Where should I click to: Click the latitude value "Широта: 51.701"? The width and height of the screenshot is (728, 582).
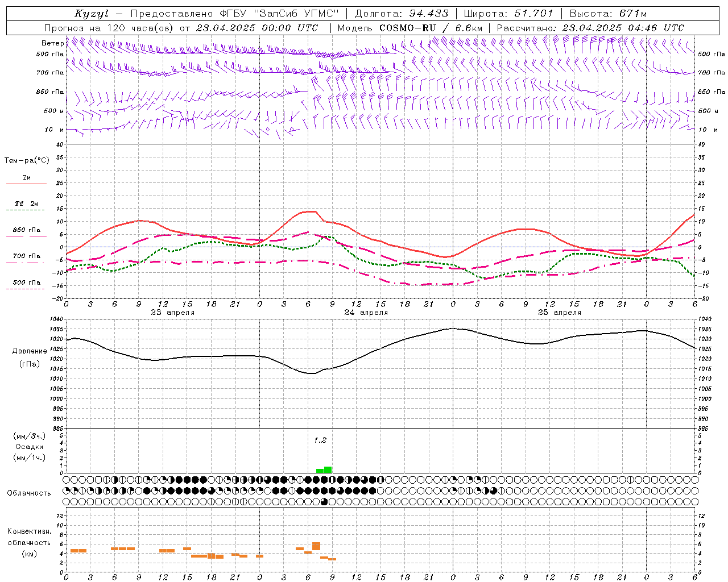click(x=508, y=14)
